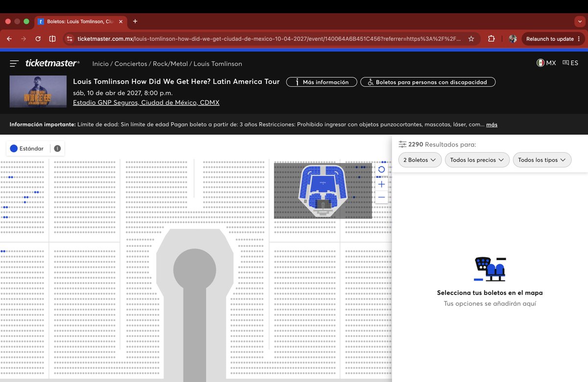
Task: Open the browser extensions puzzle icon
Action: click(x=491, y=39)
